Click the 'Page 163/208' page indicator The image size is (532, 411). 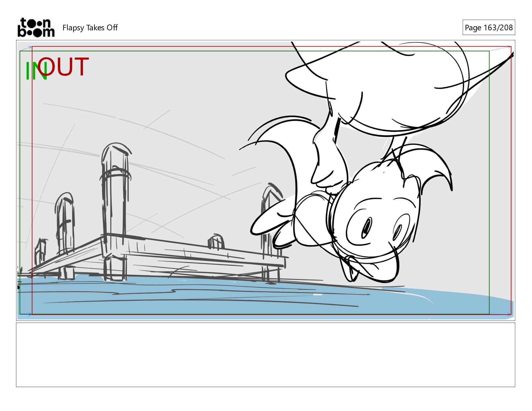[x=488, y=28]
